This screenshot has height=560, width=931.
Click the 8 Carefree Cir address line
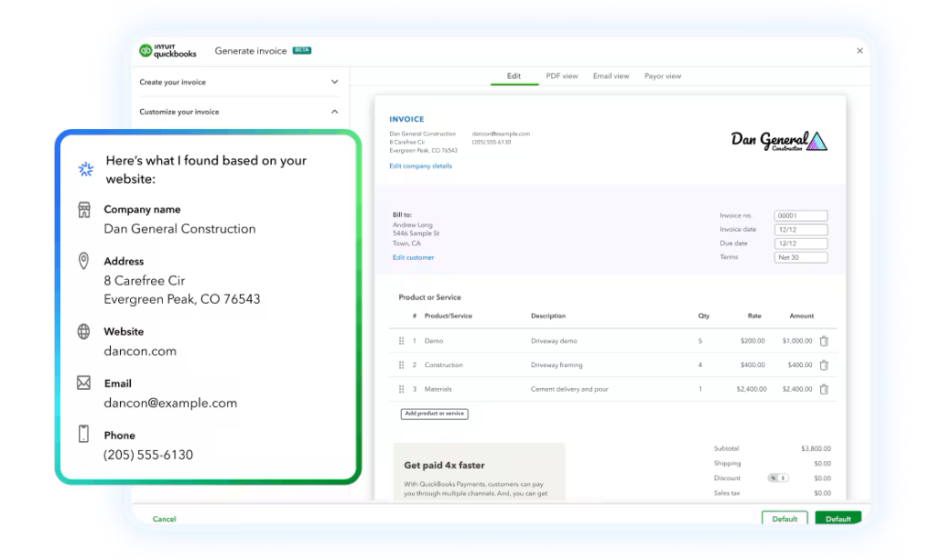click(145, 280)
